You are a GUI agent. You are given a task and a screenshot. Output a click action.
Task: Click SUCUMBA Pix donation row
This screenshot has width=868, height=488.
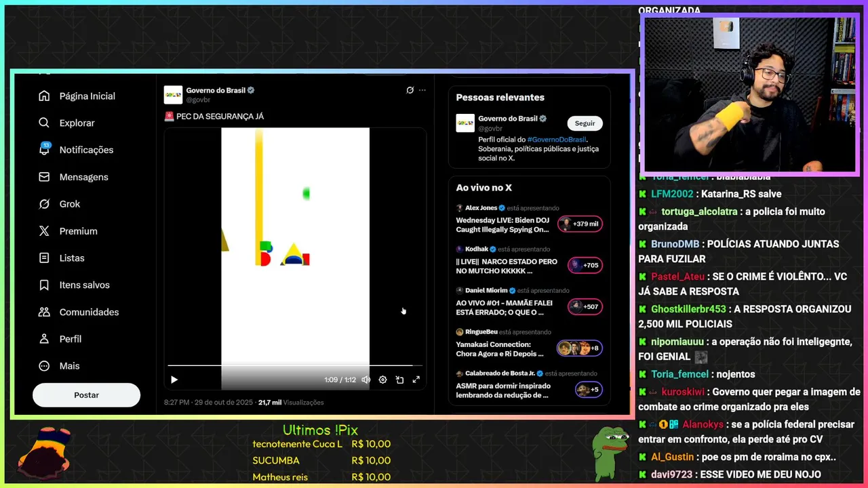321,461
